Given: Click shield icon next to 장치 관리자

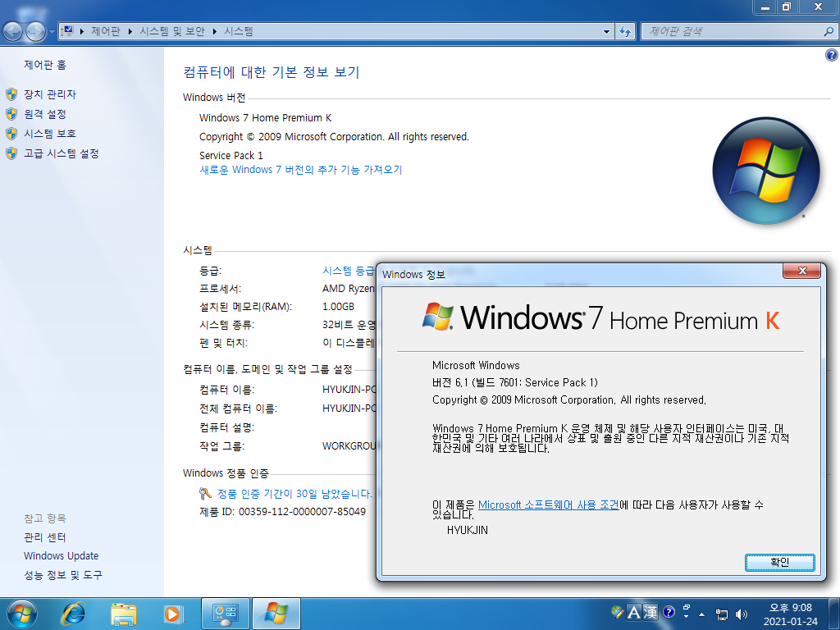Looking at the screenshot, I should (11, 94).
